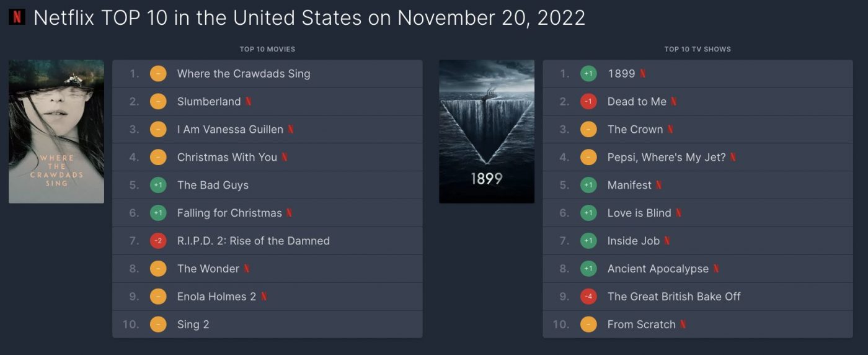The width and height of the screenshot is (868, 355).
Task: Click the green +1 badge next to 1899
Action: pos(588,74)
